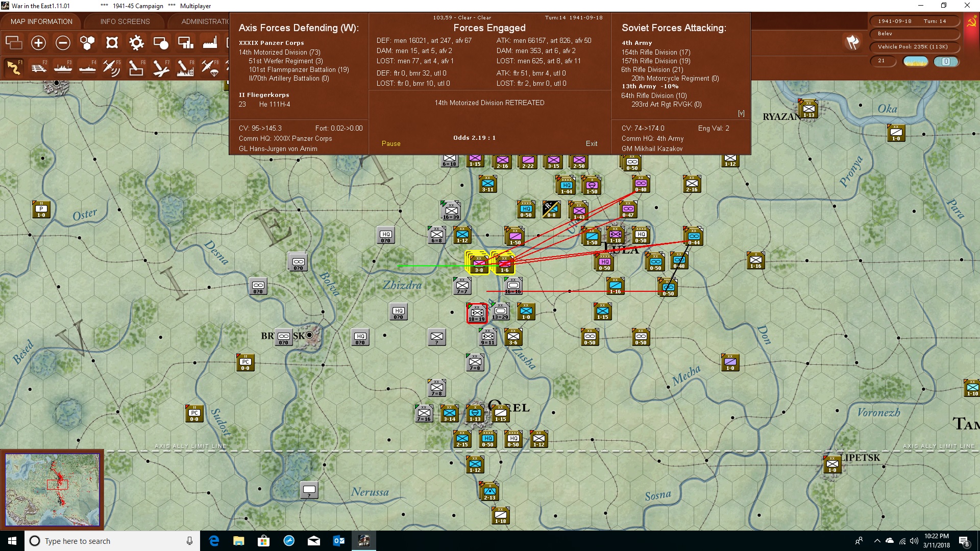Click 154th Rifle Division (17) entry
This screenshot has width=980, height=551.
click(656, 53)
